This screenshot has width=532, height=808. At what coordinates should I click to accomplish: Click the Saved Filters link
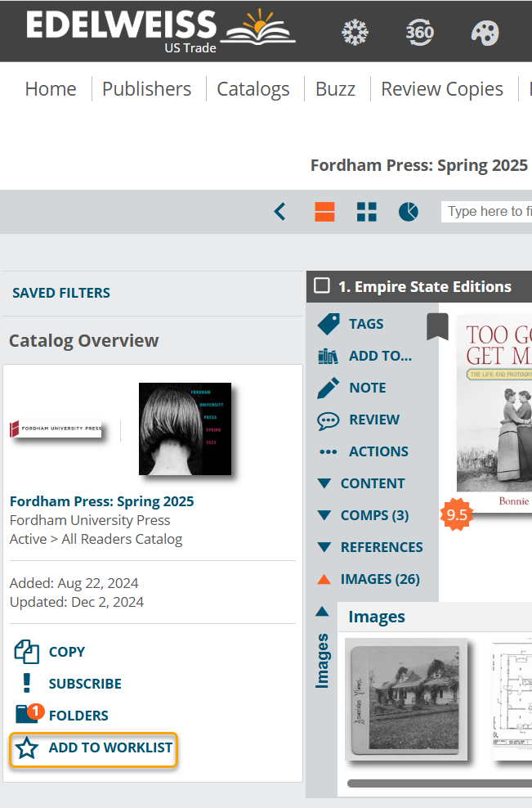[61, 293]
